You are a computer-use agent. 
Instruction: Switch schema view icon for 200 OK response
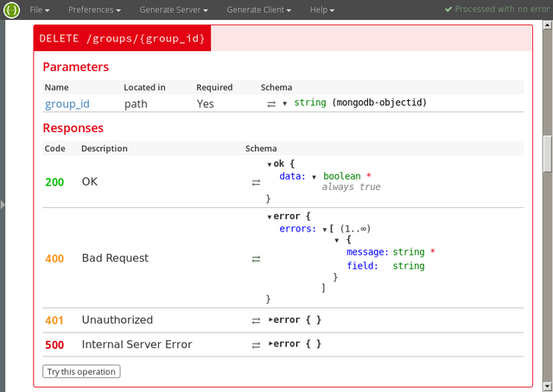(256, 182)
